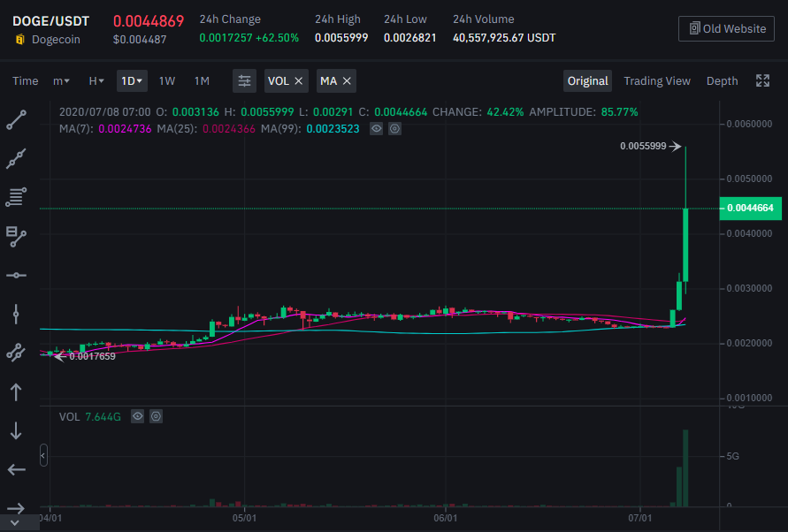Click the VOL 7.644G reading
The height and width of the screenshot is (532, 788).
click(90, 417)
